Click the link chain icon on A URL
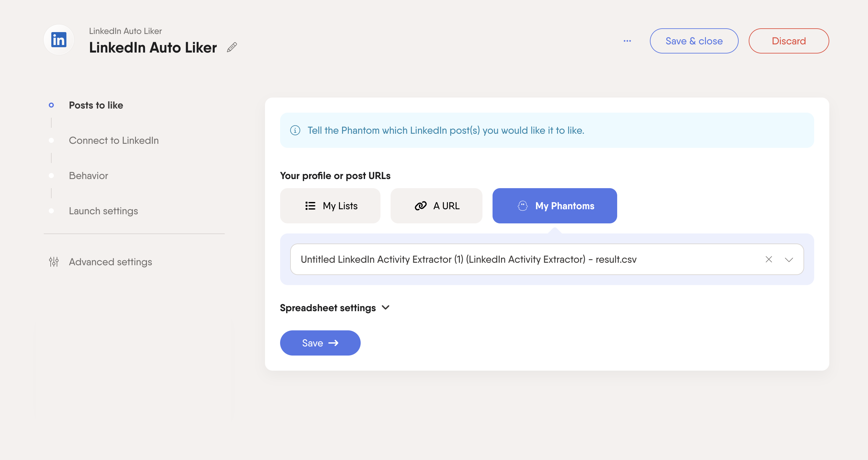The width and height of the screenshot is (868, 460). [420, 206]
